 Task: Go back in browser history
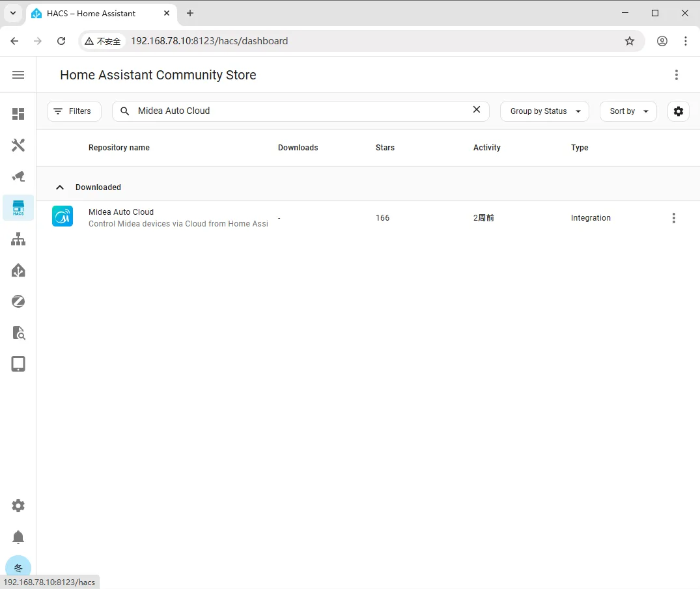(14, 41)
